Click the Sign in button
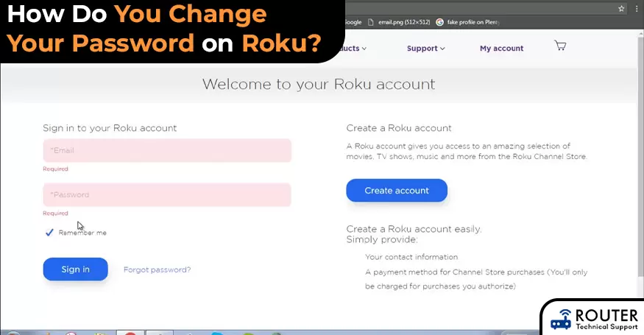This screenshot has width=644, height=335. (x=76, y=269)
